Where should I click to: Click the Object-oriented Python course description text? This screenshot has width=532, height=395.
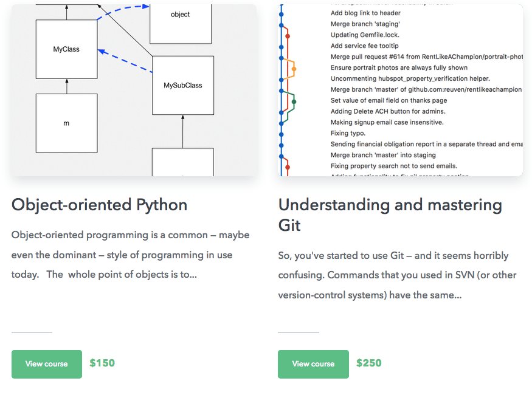point(131,255)
